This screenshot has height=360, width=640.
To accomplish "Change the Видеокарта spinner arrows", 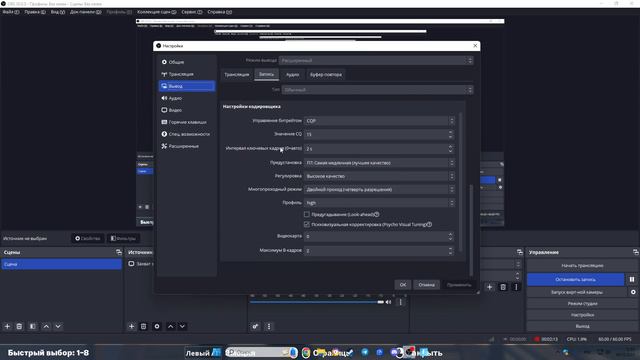I will [x=451, y=236].
